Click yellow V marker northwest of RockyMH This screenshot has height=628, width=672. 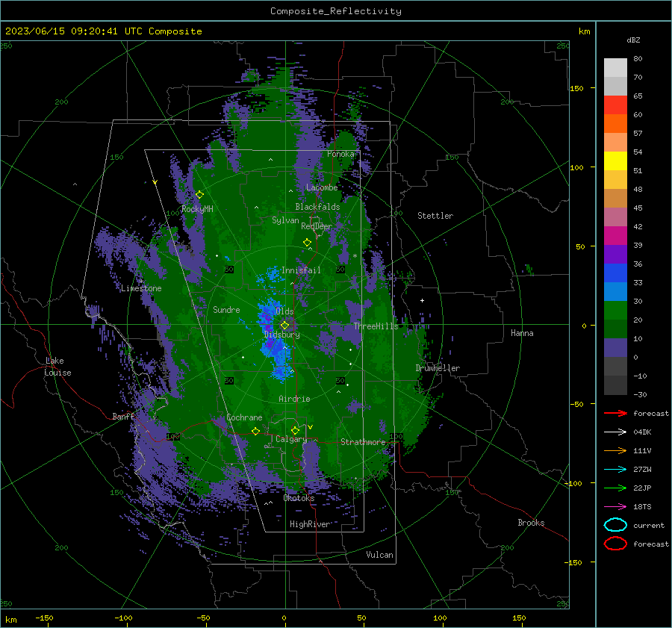point(155,182)
